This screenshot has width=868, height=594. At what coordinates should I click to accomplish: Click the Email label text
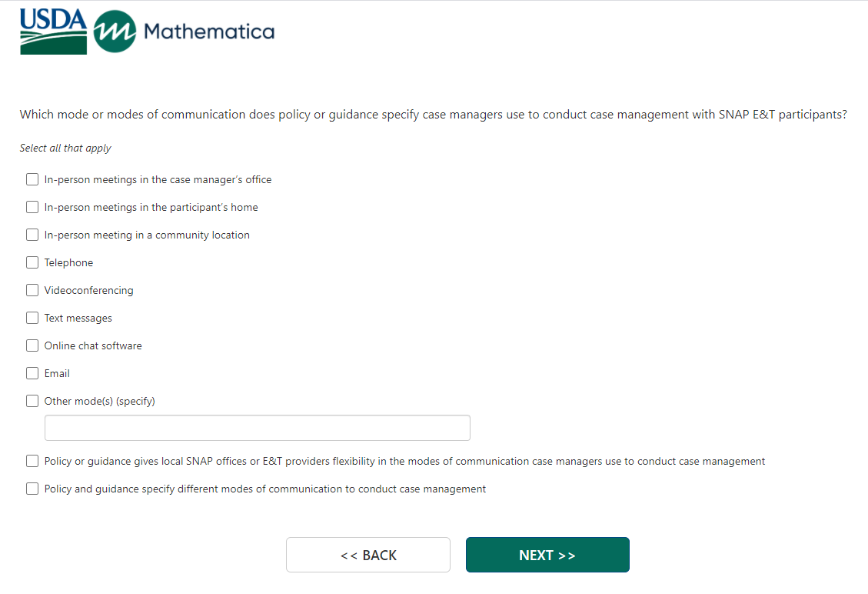pos(57,374)
